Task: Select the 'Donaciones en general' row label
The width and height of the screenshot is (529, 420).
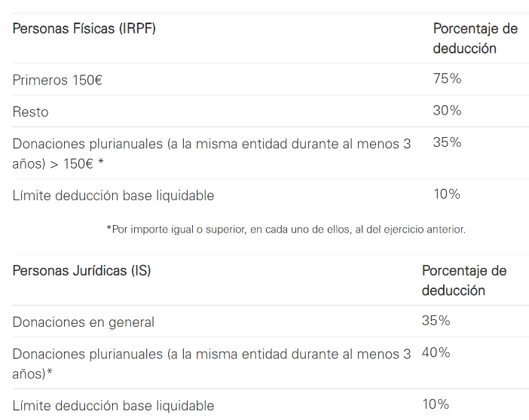Action: pyautogui.click(x=83, y=322)
